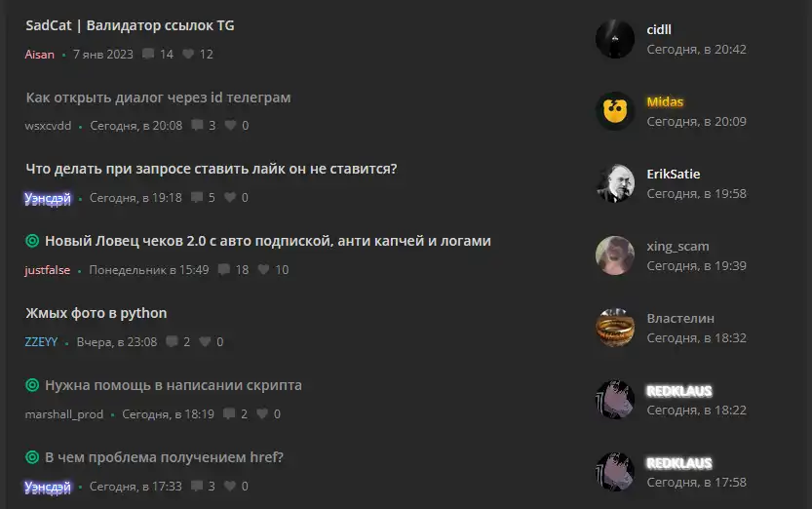Open thread Как открыть диалог через id телеграм
Screen dimensions: 812x509
(x=159, y=98)
